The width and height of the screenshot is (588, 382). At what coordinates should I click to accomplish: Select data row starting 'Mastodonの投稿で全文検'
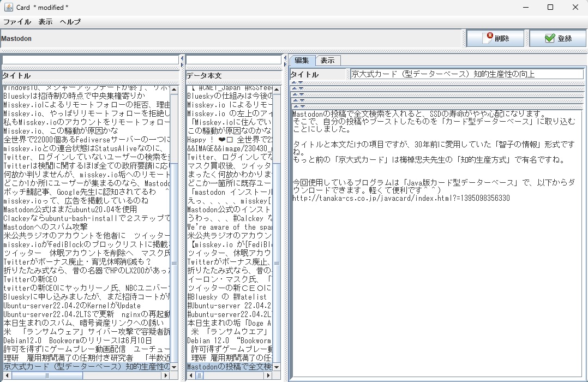[x=230, y=367]
